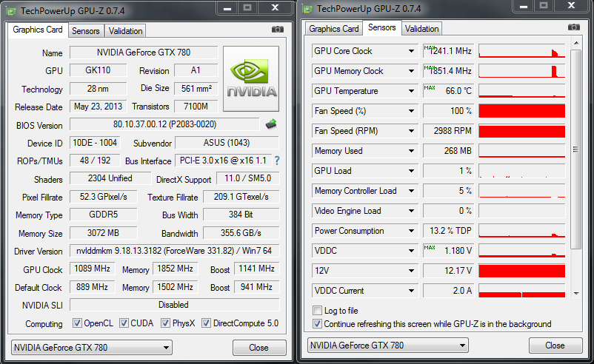The width and height of the screenshot is (594, 364).
Task: Click the NVIDIA SLI Disabled field
Action: pos(174,305)
